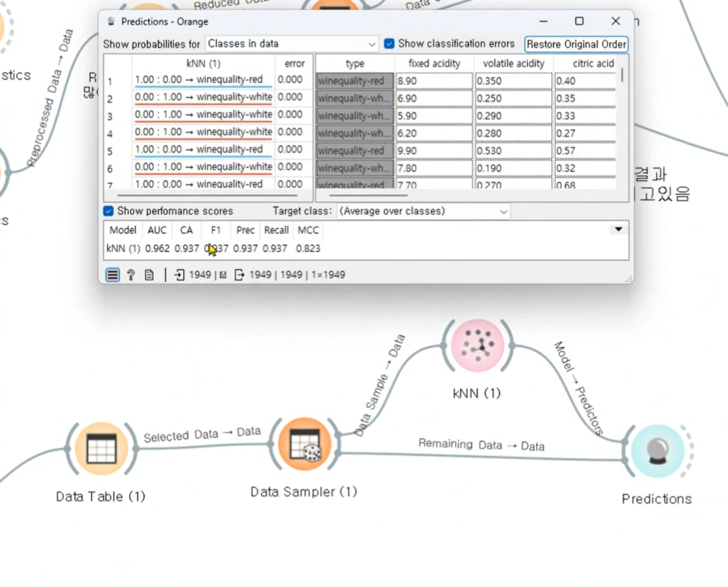Click volatile acidity value 0.190
Image resolution: width=728 pixels, height=587 pixels.
(x=513, y=168)
